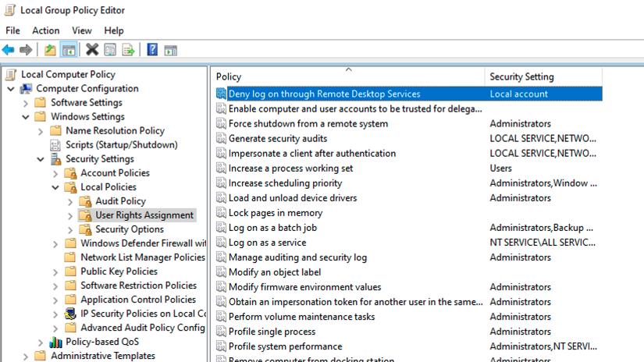644x362 pixels.
Task: Expand Windows Defender Firewall node arrow
Action: (x=55, y=243)
